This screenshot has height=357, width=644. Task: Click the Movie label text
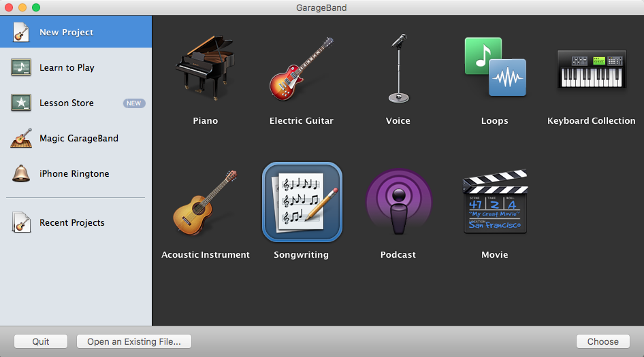click(494, 254)
